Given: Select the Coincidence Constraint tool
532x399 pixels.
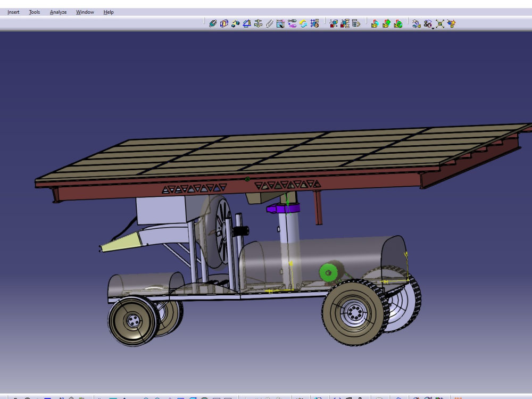Looking at the screenshot, I should tap(212, 23).
